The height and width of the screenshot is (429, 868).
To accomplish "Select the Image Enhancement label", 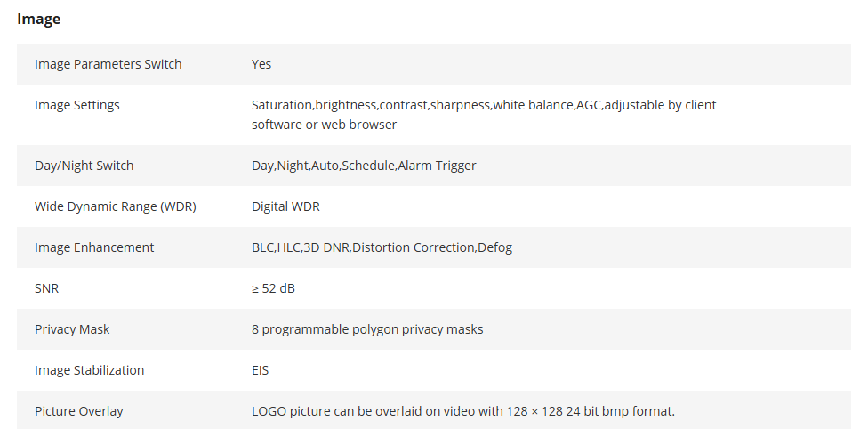I will coord(94,247).
